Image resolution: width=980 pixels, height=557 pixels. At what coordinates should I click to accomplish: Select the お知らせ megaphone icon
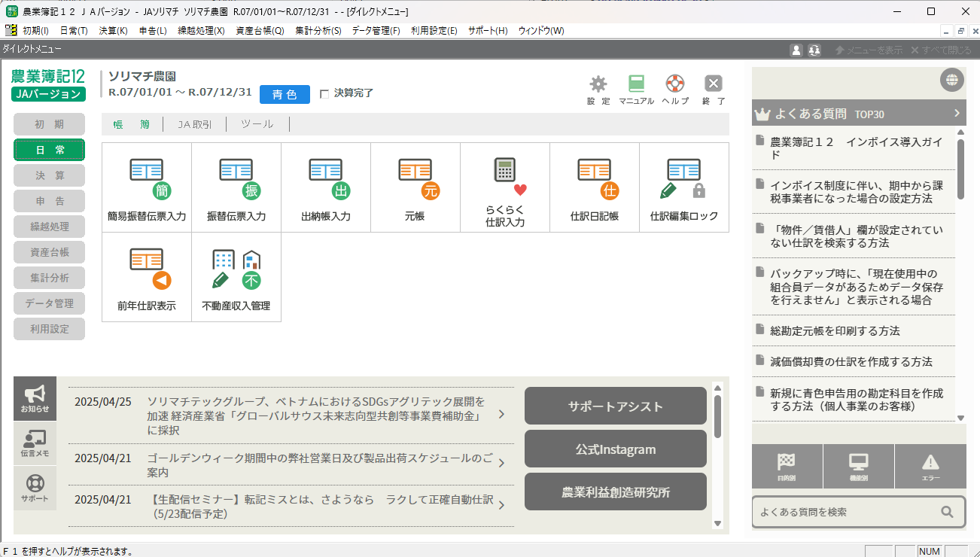click(35, 398)
